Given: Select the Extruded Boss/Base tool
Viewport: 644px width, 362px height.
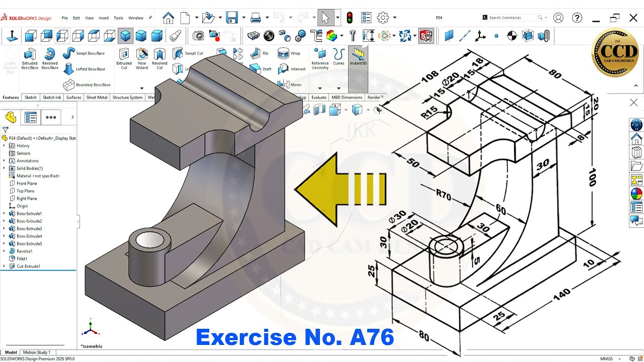Looking at the screenshot, I should click(30, 58).
